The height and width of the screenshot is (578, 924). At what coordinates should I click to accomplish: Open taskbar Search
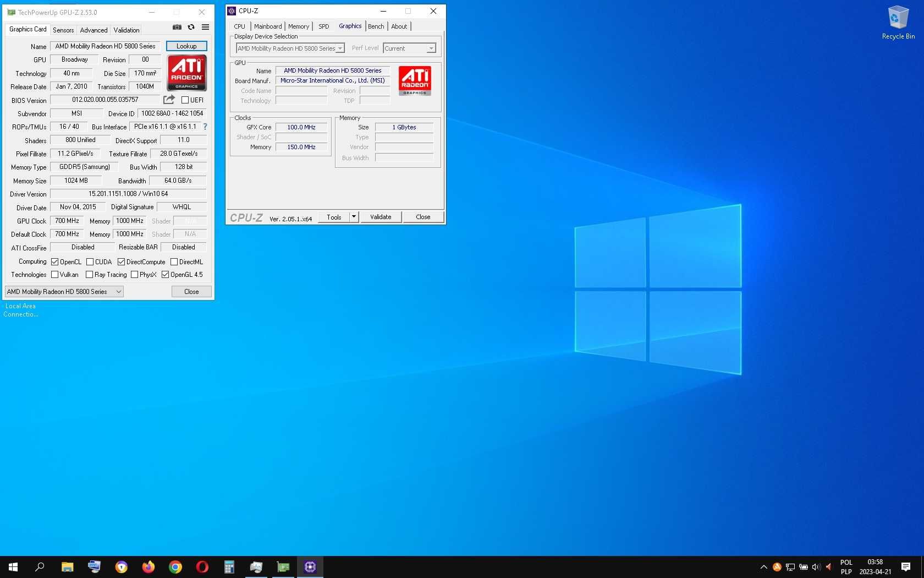[40, 567]
